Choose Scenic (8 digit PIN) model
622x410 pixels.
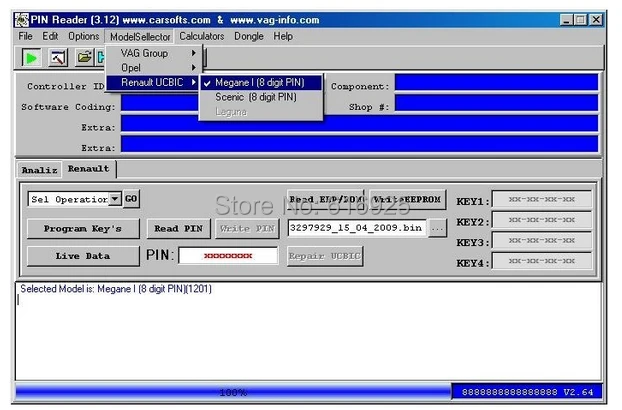click(261, 97)
